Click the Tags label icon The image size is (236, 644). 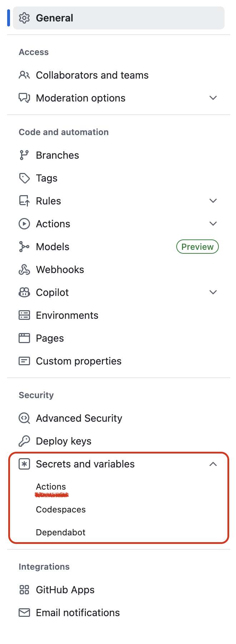pyautogui.click(x=24, y=178)
